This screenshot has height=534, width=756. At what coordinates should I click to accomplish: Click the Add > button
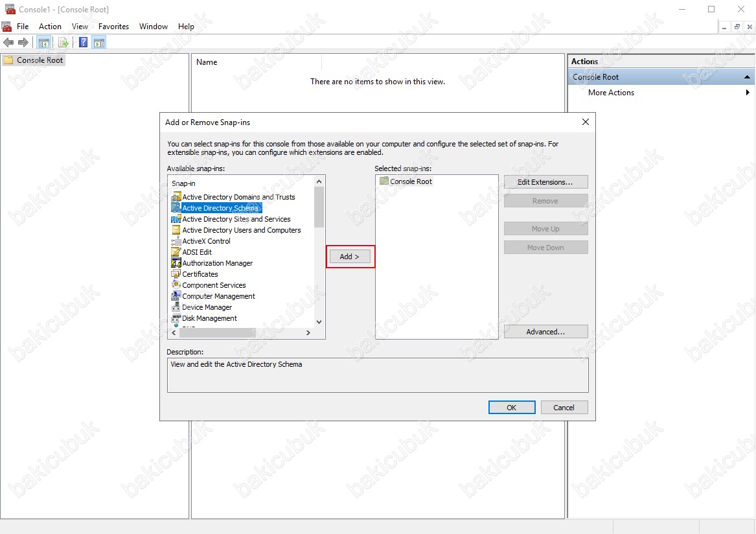(x=350, y=257)
